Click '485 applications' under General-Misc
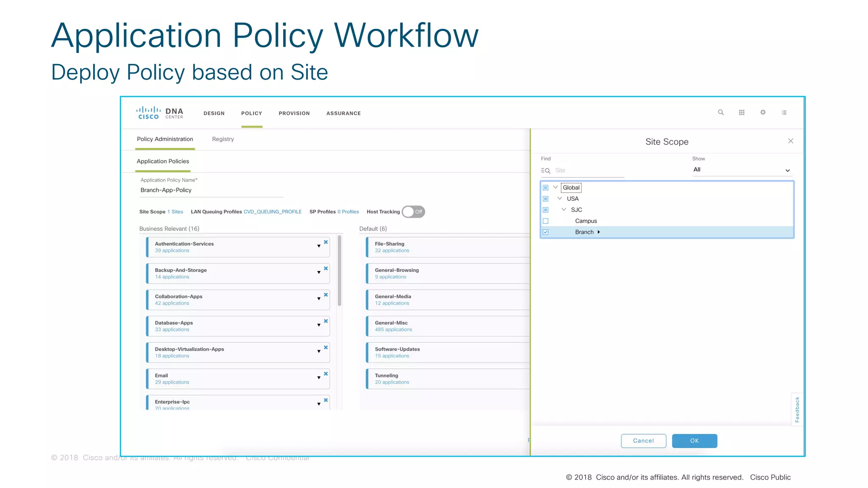868x488 pixels. click(393, 330)
